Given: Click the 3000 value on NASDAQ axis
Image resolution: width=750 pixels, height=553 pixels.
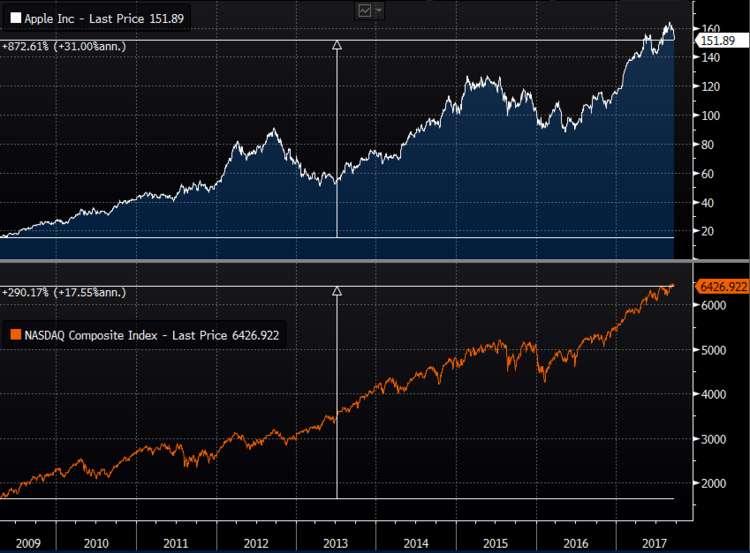Looking at the screenshot, I should pyautogui.click(x=714, y=439).
